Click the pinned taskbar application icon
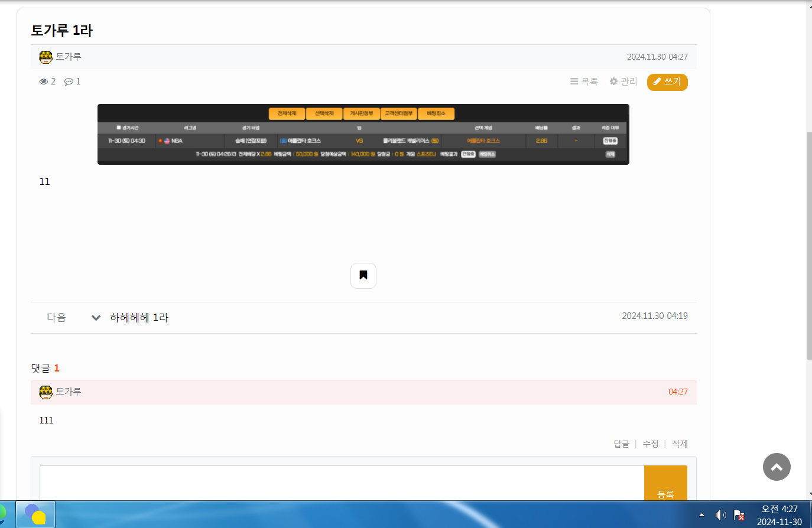The width and height of the screenshot is (812, 528). 35,514
